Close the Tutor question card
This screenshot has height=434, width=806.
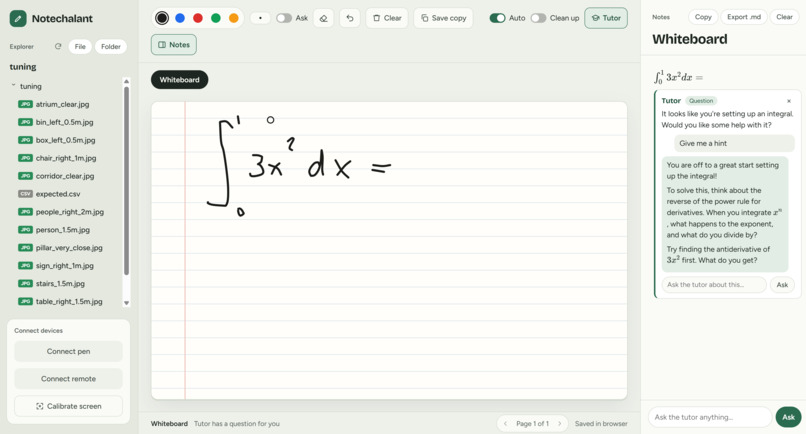[789, 101]
